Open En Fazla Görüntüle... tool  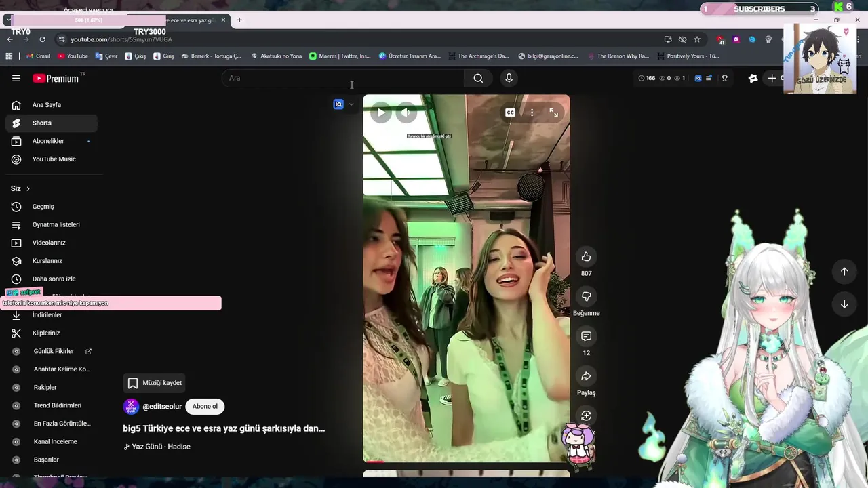pyautogui.click(x=52, y=424)
